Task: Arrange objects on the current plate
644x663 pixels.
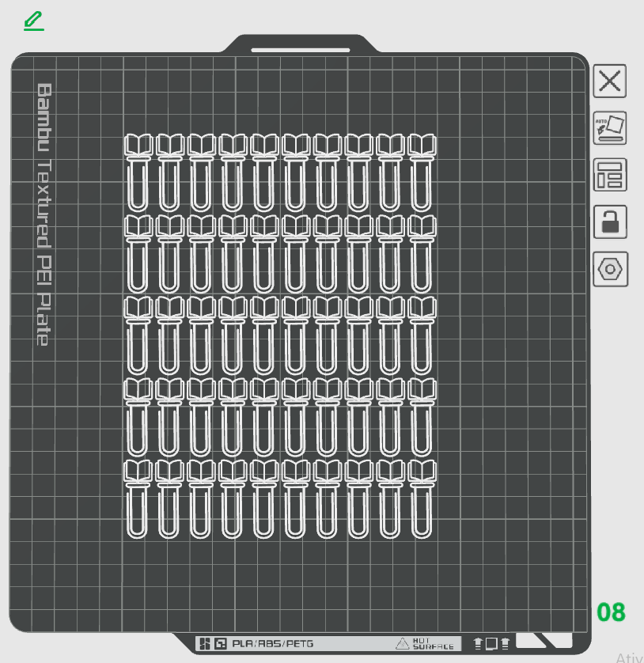Action: click(610, 175)
